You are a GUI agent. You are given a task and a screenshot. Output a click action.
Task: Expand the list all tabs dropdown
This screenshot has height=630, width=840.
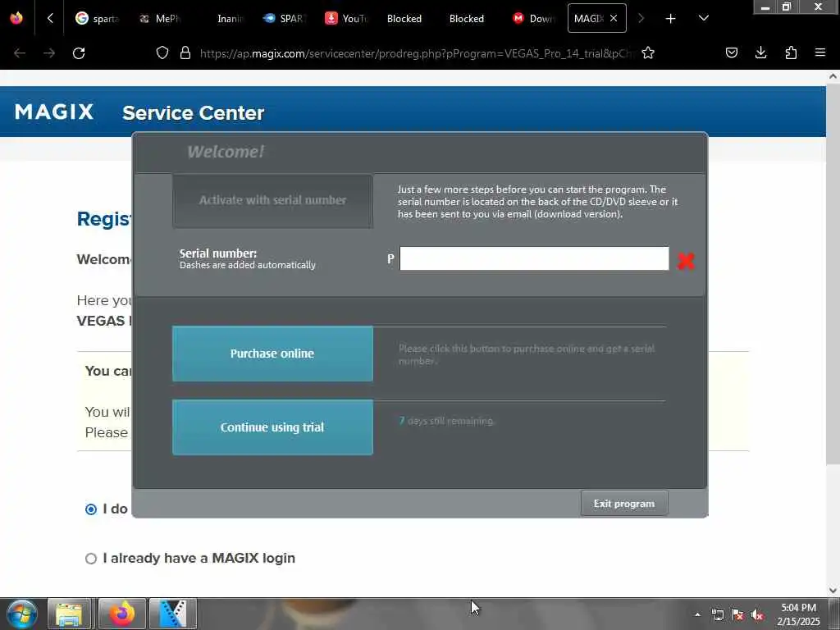pyautogui.click(x=703, y=18)
